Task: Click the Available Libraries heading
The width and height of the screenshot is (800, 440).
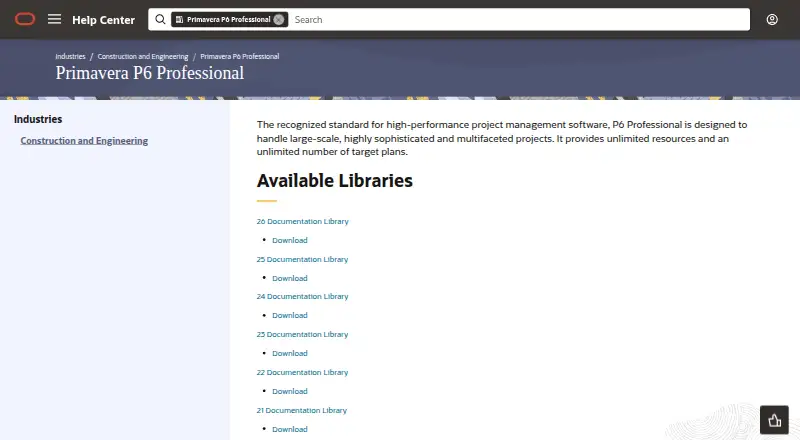Action: point(335,181)
